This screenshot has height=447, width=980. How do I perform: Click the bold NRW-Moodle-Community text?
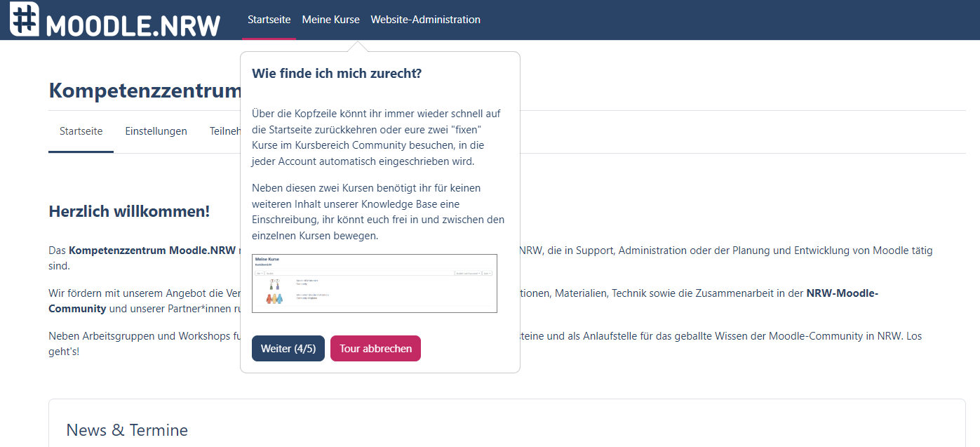coord(842,293)
